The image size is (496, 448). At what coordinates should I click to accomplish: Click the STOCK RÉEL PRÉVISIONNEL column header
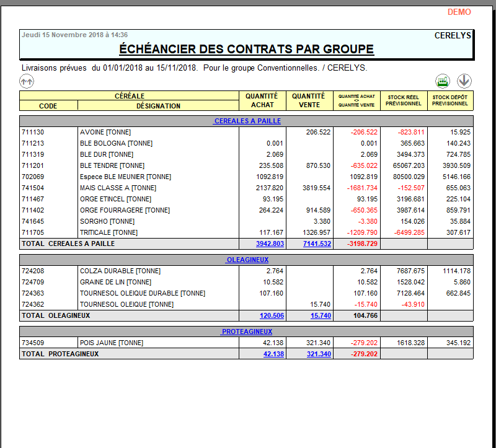point(404,100)
